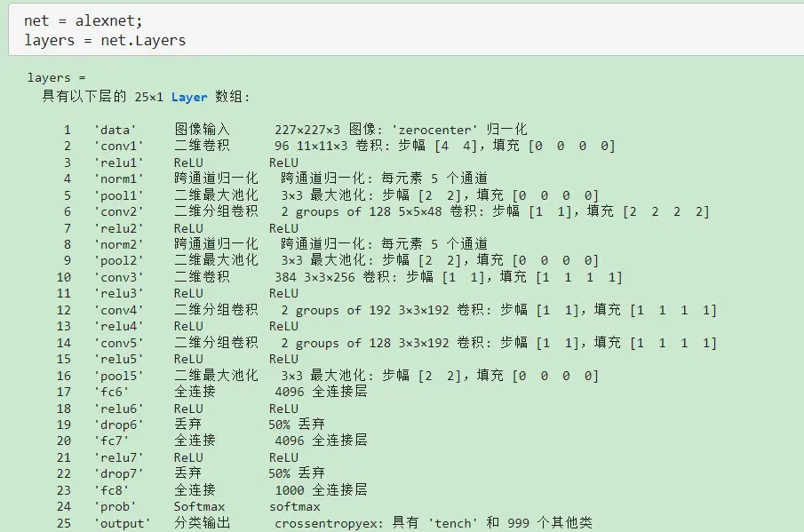Select the layer name 'prob'

[x=115, y=506]
